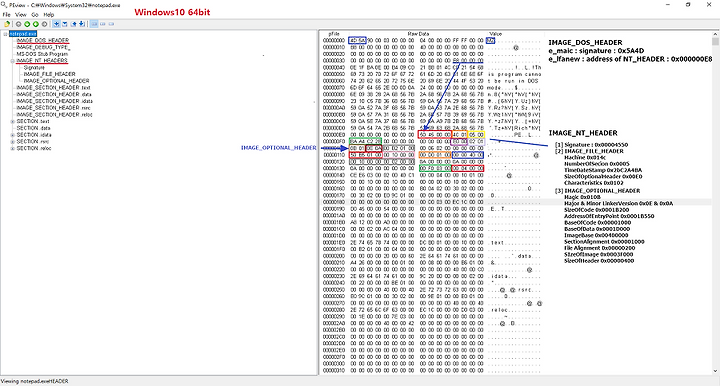Viewport: 720px width, 386px height.
Task: Select the Signature tree item
Action: pos(34,67)
